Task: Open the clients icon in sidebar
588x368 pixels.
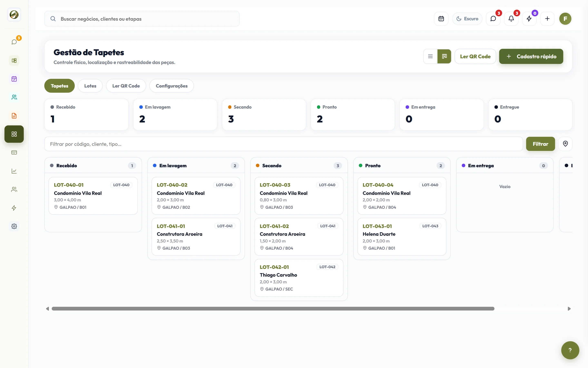Action: pyautogui.click(x=14, y=97)
